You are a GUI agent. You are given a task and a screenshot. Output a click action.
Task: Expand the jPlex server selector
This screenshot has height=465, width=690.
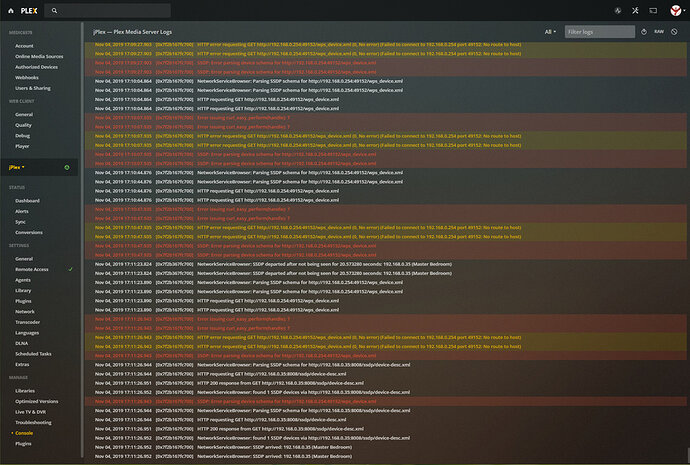16,167
